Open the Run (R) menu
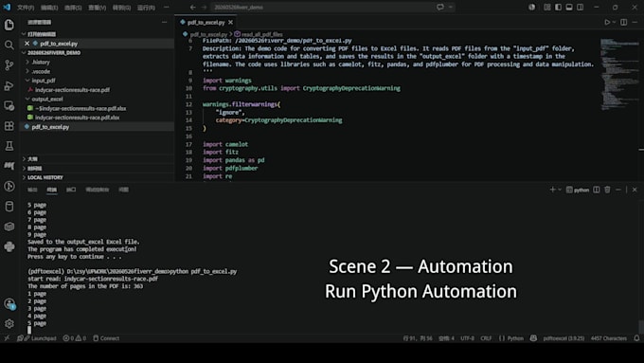644x363 pixels. click(146, 8)
